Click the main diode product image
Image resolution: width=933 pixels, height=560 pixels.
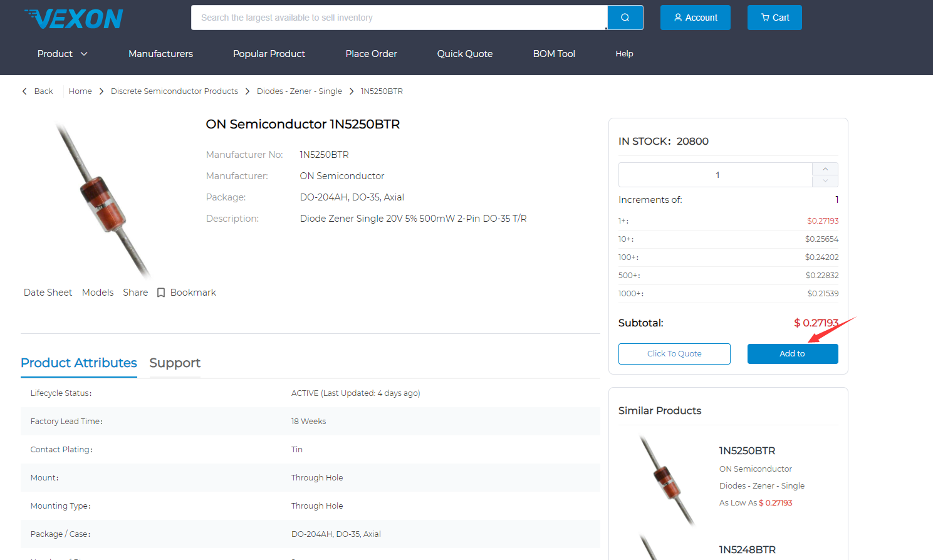tap(103, 199)
